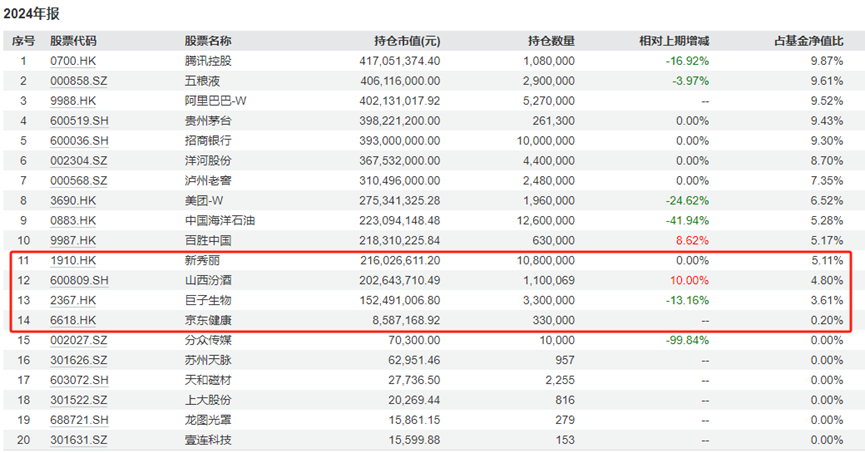The width and height of the screenshot is (865, 453).
Task: Select stock name 京东健康
Action: click(208, 320)
